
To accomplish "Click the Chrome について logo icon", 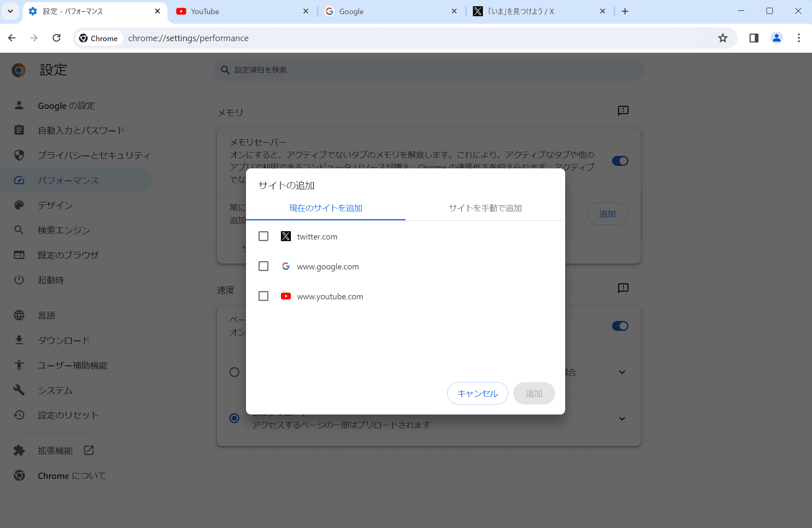I will click(19, 475).
